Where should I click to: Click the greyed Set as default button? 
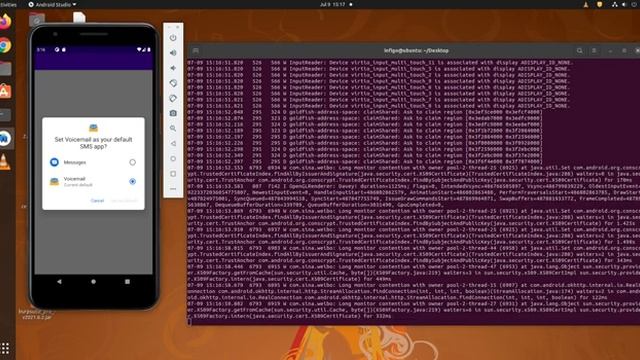[x=124, y=200]
